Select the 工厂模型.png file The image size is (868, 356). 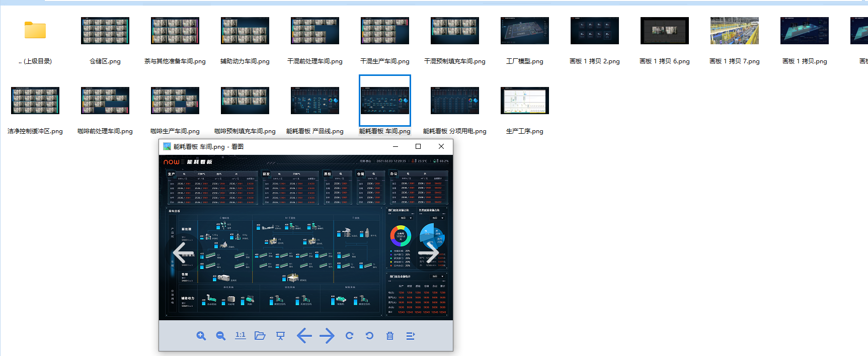click(x=524, y=31)
